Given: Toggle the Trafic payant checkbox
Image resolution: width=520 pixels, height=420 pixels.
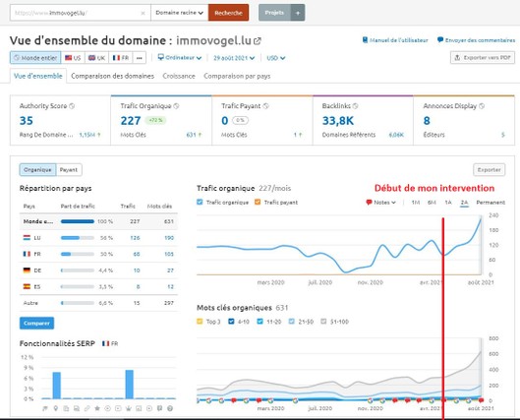Looking at the screenshot, I should pyautogui.click(x=258, y=202).
